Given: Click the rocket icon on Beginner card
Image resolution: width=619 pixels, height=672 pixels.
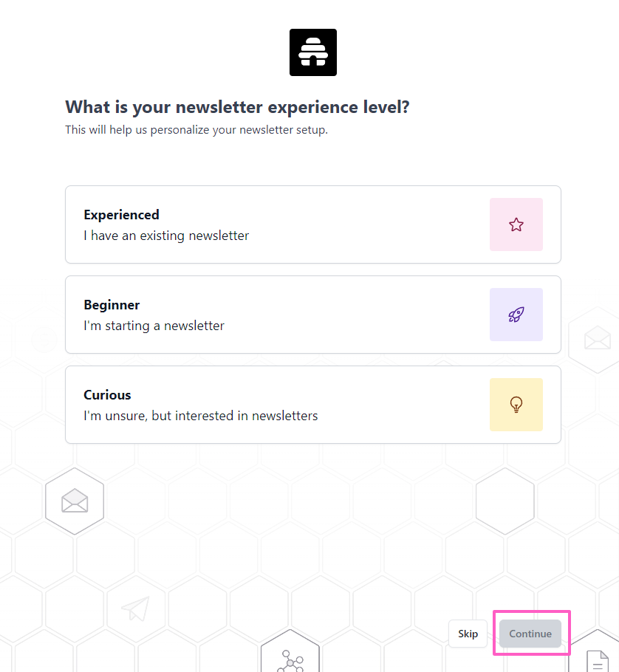Looking at the screenshot, I should click(516, 315).
